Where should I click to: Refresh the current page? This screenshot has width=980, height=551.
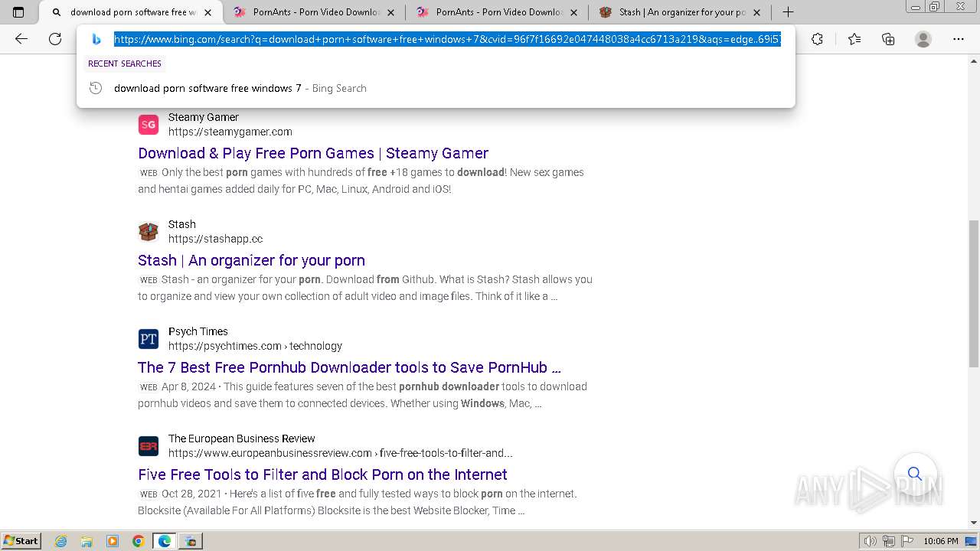(x=55, y=39)
